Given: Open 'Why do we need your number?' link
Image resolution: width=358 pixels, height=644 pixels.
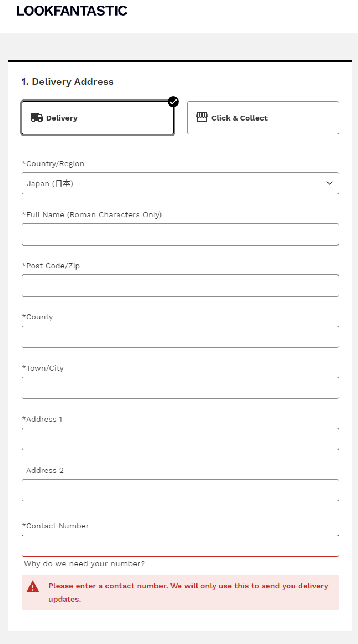Looking at the screenshot, I should pyautogui.click(x=84, y=563).
